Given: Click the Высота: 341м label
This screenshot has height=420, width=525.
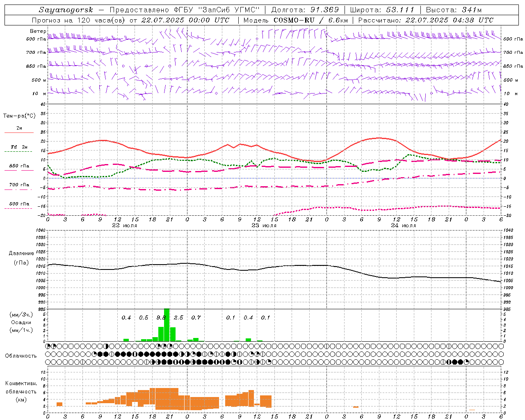Looking at the screenshot, I should point(454,10).
